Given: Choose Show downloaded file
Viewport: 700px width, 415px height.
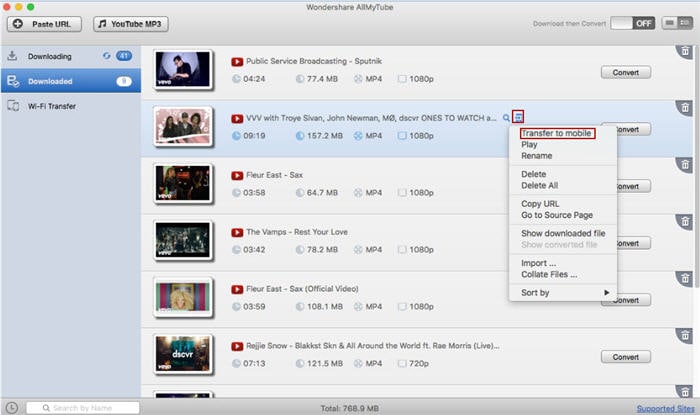Looking at the screenshot, I should point(563,233).
